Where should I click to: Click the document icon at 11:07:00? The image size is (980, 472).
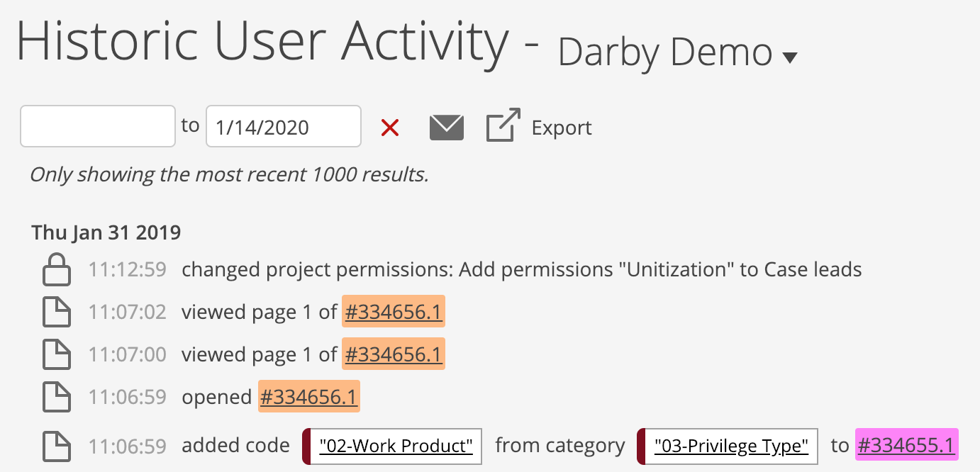pyautogui.click(x=57, y=354)
